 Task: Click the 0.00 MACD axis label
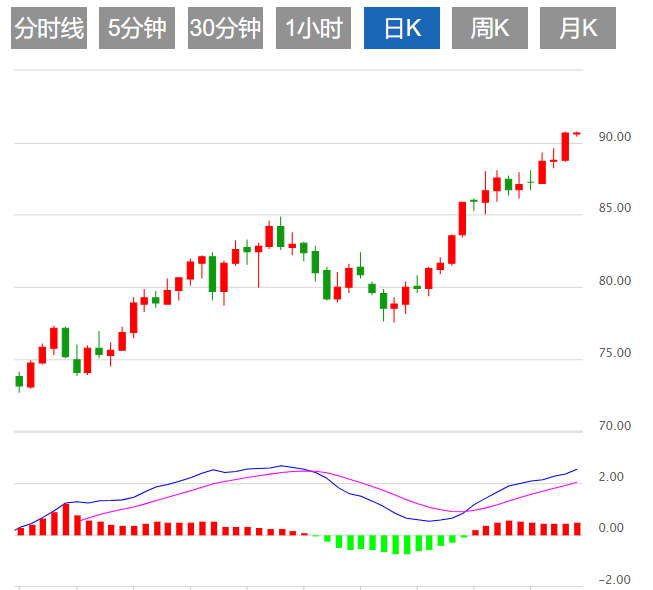point(609,529)
